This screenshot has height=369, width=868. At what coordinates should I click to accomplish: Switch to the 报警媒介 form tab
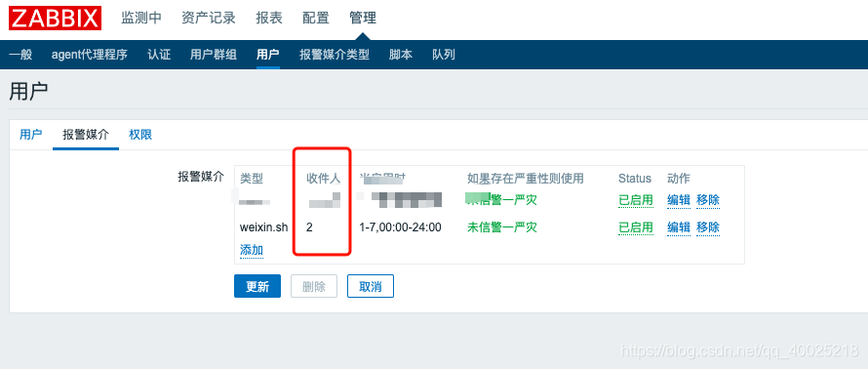coord(86,134)
